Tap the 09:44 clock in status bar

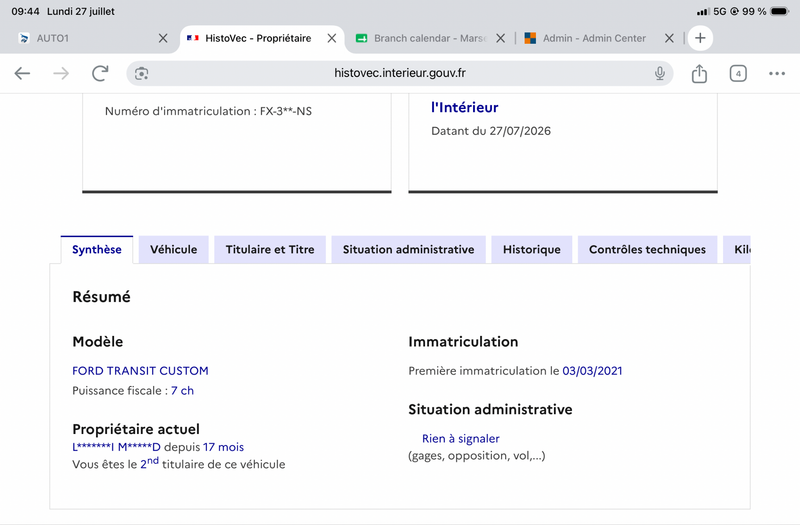point(25,11)
